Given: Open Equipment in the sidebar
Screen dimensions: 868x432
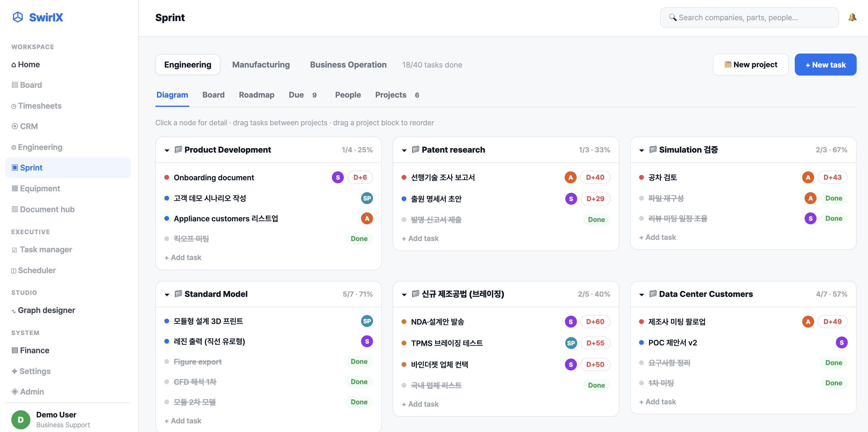Looking at the screenshot, I should click(x=68, y=189).
